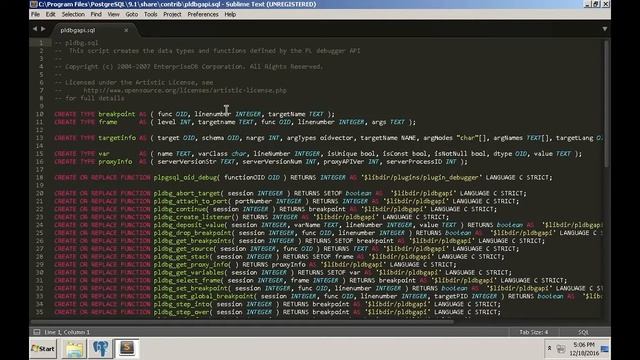
Task: Open Windows Explorer from the taskbar
Action: pos(74,349)
